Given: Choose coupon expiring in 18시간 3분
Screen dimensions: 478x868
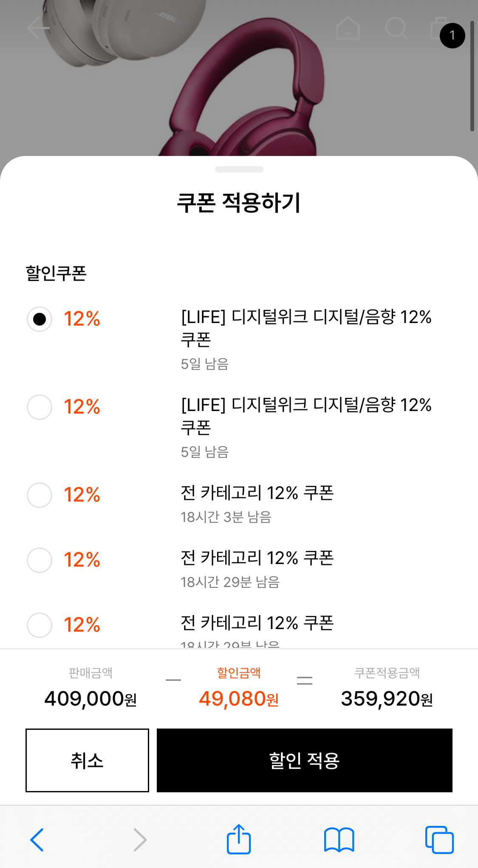Looking at the screenshot, I should [x=40, y=495].
